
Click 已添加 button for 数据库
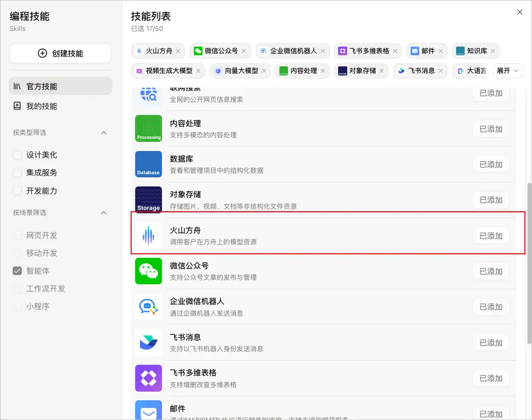click(490, 164)
